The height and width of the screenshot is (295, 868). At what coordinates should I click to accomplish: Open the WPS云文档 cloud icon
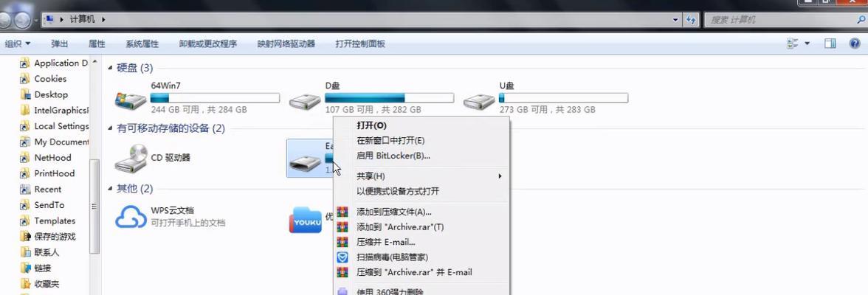[131, 217]
